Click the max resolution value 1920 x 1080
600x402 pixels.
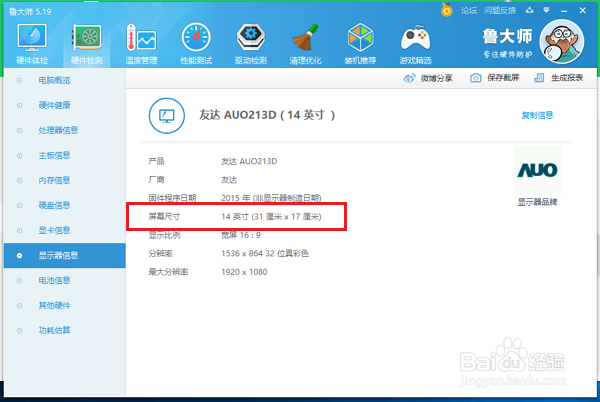tap(244, 272)
